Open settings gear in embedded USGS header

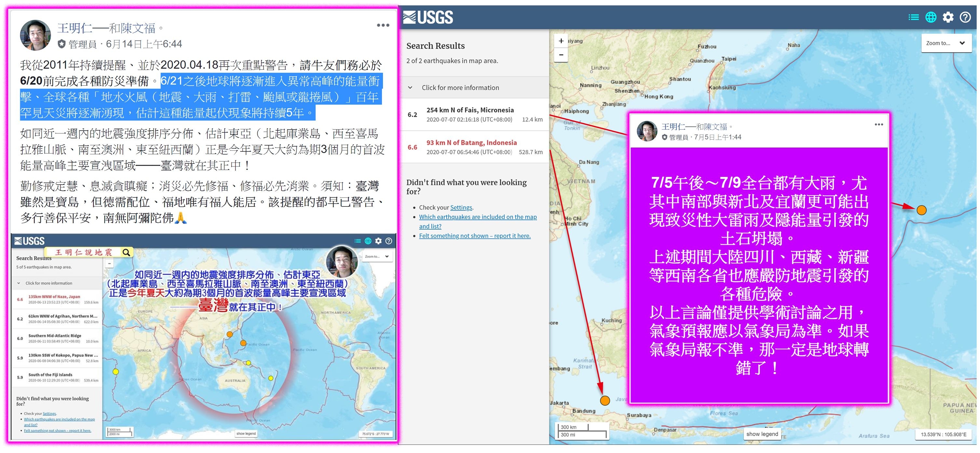click(378, 241)
